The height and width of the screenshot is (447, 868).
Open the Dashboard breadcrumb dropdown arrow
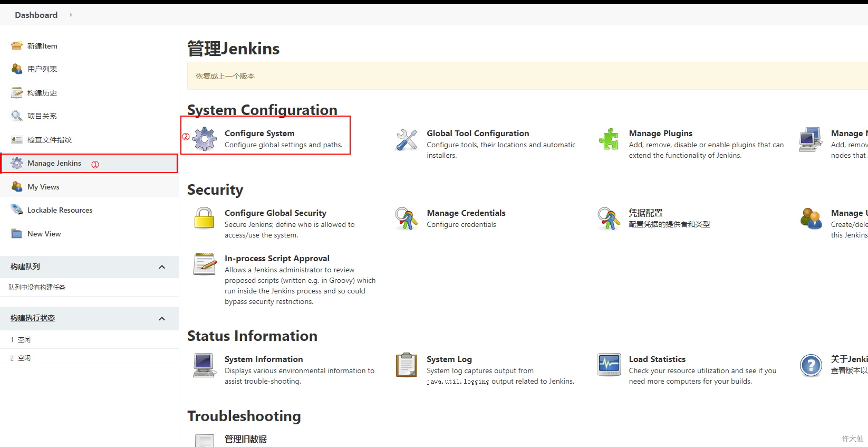pos(71,15)
